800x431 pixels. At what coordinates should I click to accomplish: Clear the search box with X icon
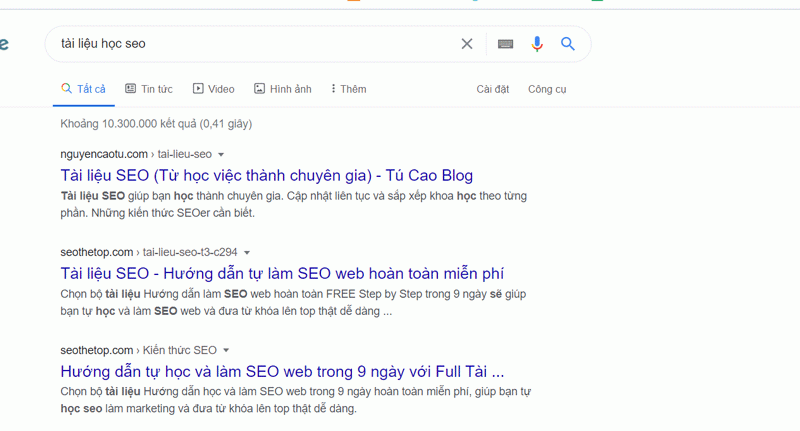point(467,44)
